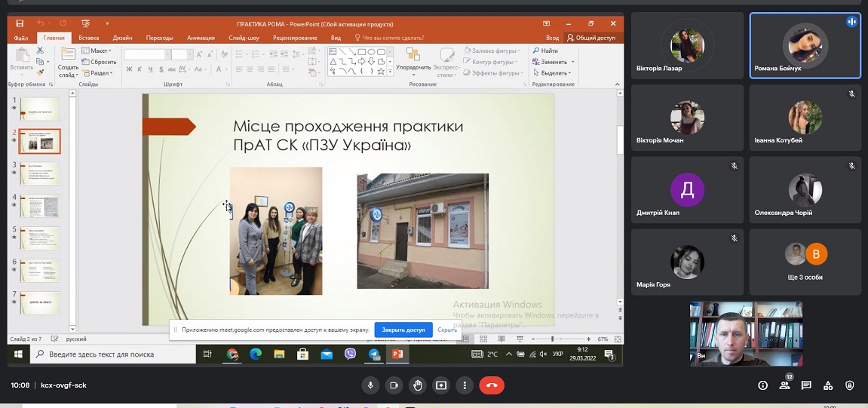Open Контур фигуры outline dropdown
The height and width of the screenshot is (408, 868).
[490, 62]
